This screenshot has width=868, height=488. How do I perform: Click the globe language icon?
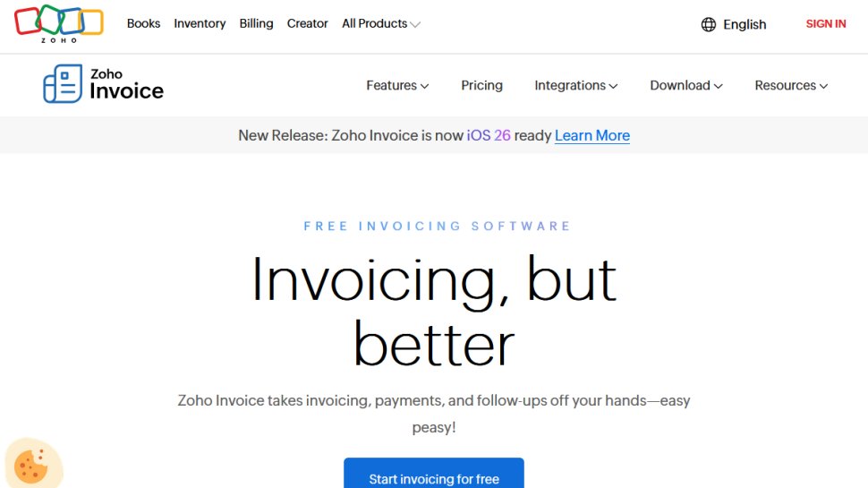pos(708,24)
